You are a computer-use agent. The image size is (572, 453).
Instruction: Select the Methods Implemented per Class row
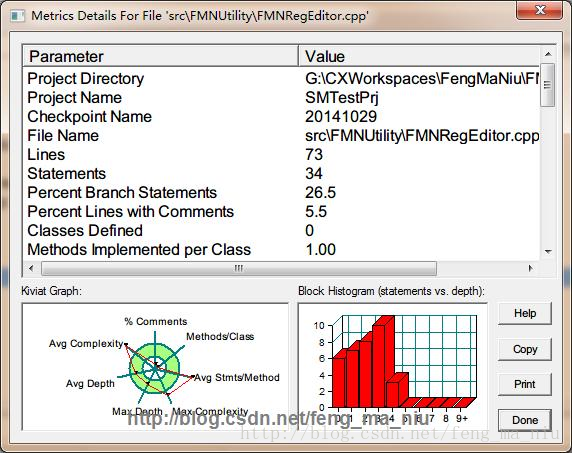[281, 249]
